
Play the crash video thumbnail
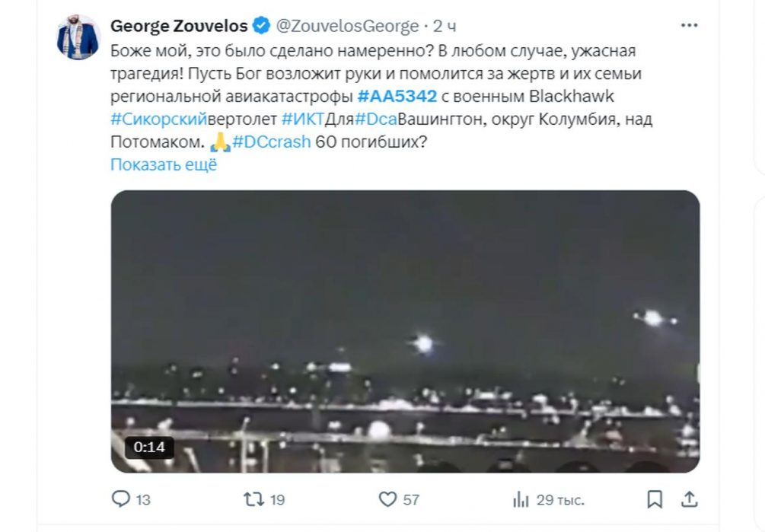pos(405,331)
